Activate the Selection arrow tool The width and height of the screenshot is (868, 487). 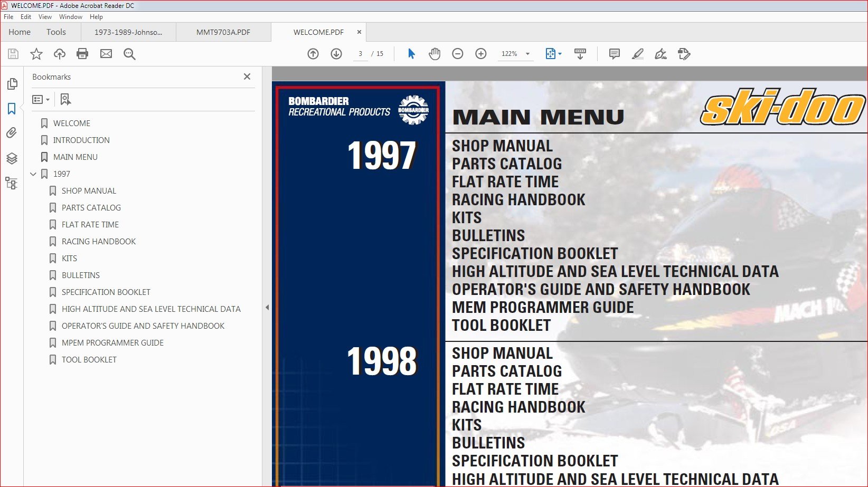[x=411, y=54]
